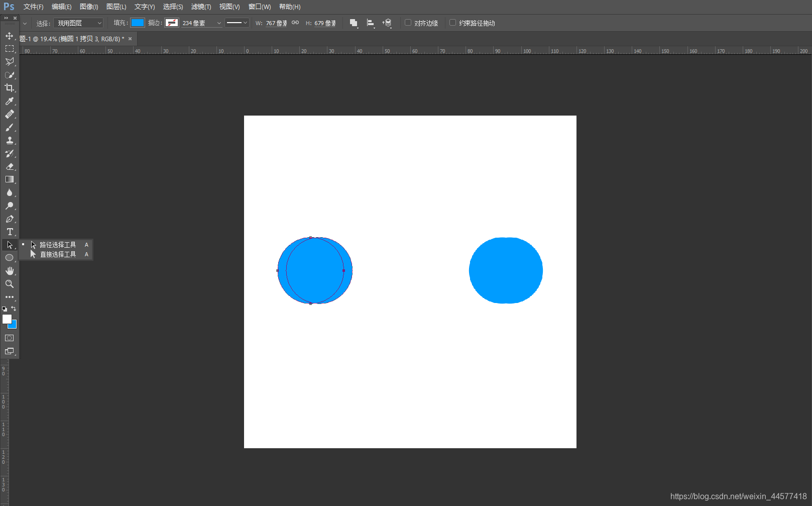Open path arrangement options

point(387,23)
